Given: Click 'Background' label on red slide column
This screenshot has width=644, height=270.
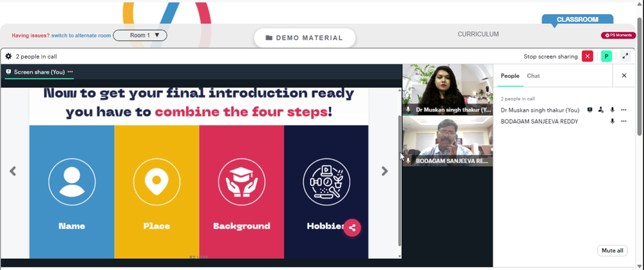Looking at the screenshot, I should coord(241,226).
